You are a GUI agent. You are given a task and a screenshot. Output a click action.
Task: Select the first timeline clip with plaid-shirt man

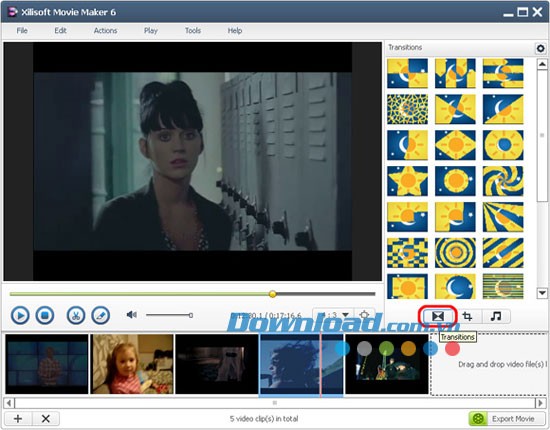[x=47, y=364]
